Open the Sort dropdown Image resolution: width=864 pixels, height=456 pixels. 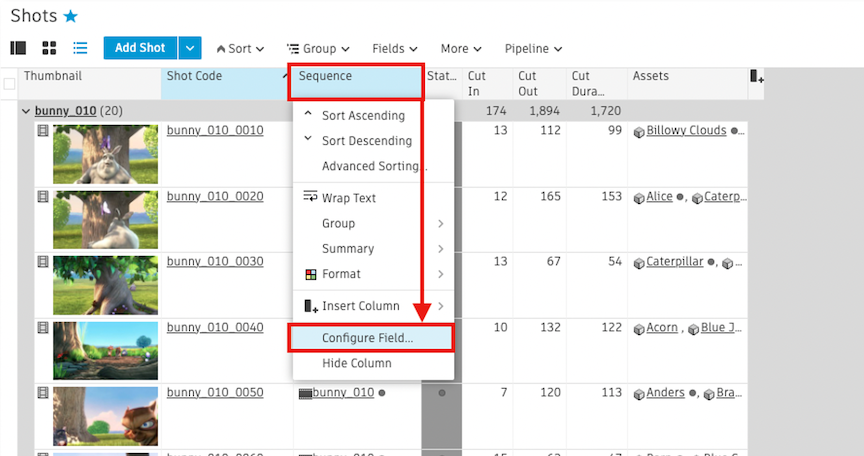coord(240,48)
